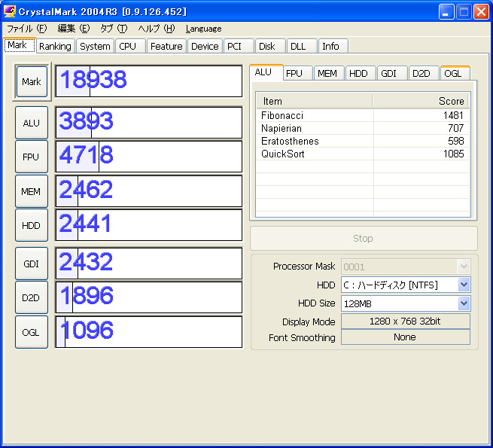The image size is (493, 448).
Task: Select the FPU results sub-tab
Action: tap(297, 73)
